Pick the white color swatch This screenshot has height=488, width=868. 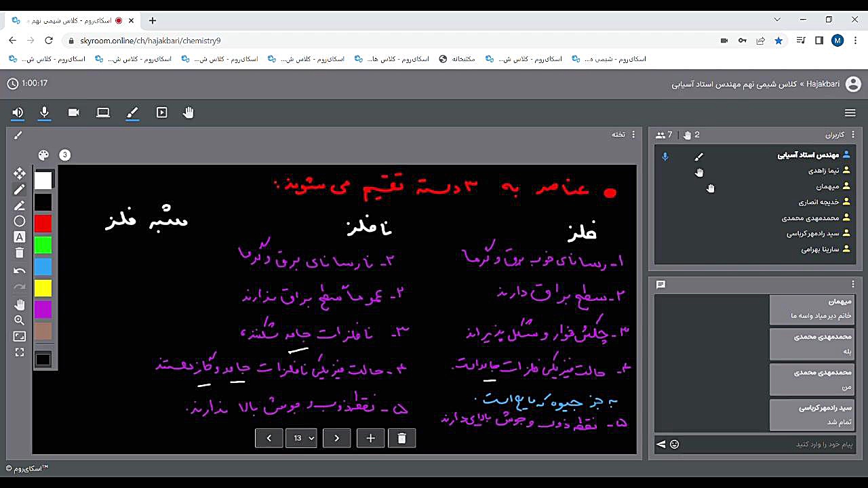43,180
